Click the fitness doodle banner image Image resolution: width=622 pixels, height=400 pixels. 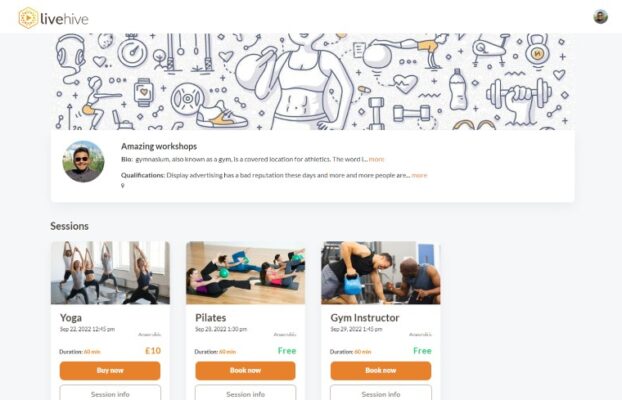pyautogui.click(x=313, y=82)
